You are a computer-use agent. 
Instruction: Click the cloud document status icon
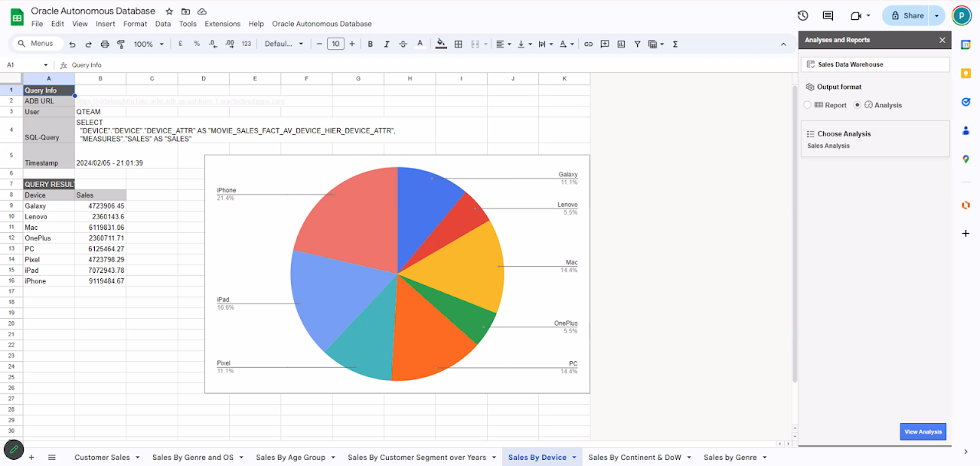pos(202,11)
